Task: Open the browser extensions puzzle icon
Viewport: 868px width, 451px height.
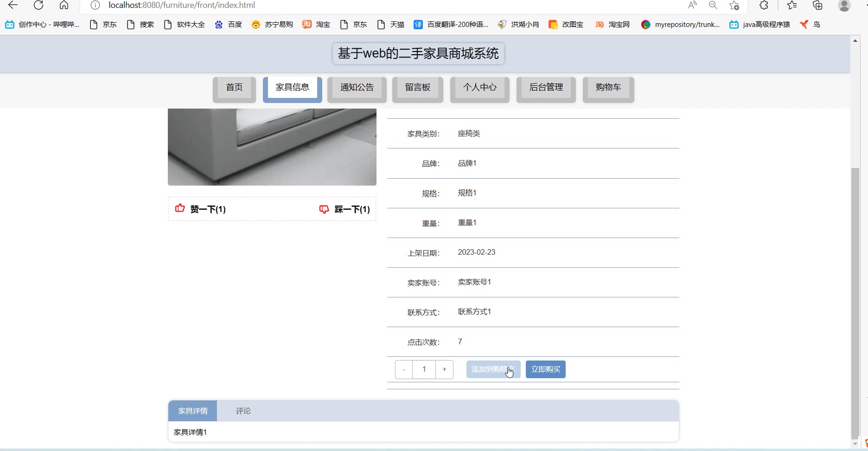Action: pyautogui.click(x=764, y=5)
